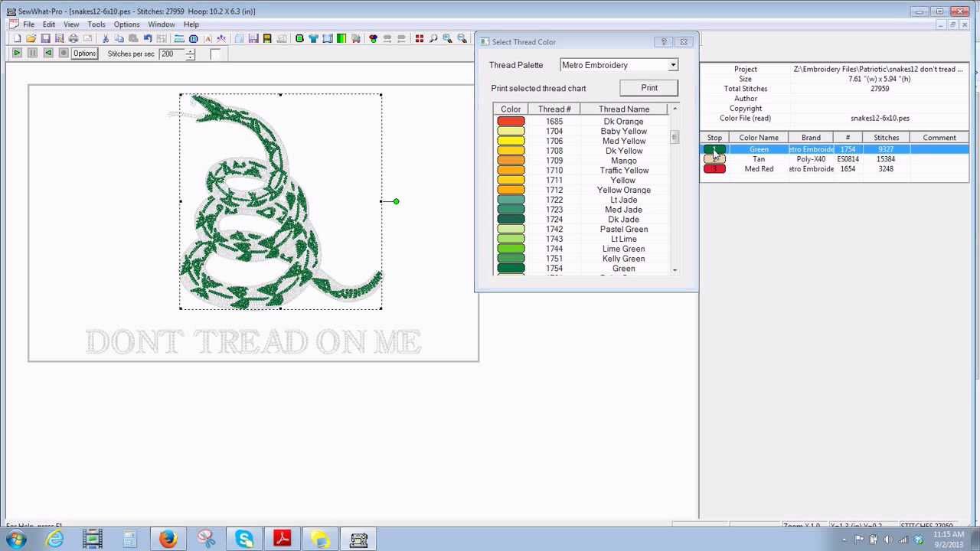This screenshot has height=551, width=980.
Task: Click the Cut scissors toolbar icon
Action: (x=106, y=38)
